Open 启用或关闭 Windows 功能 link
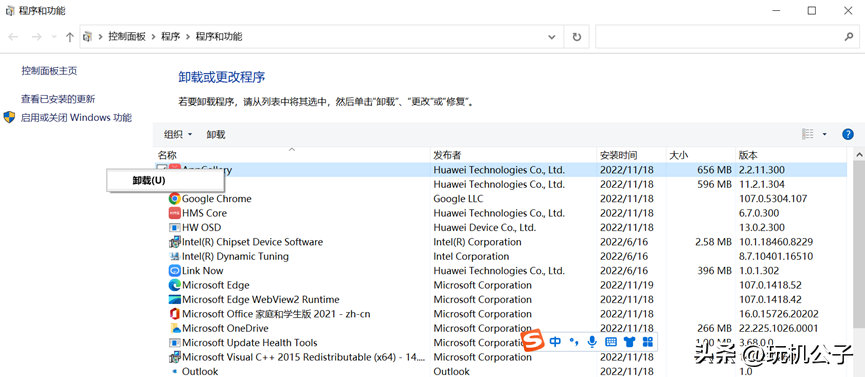Image resolution: width=865 pixels, height=377 pixels. tap(76, 118)
